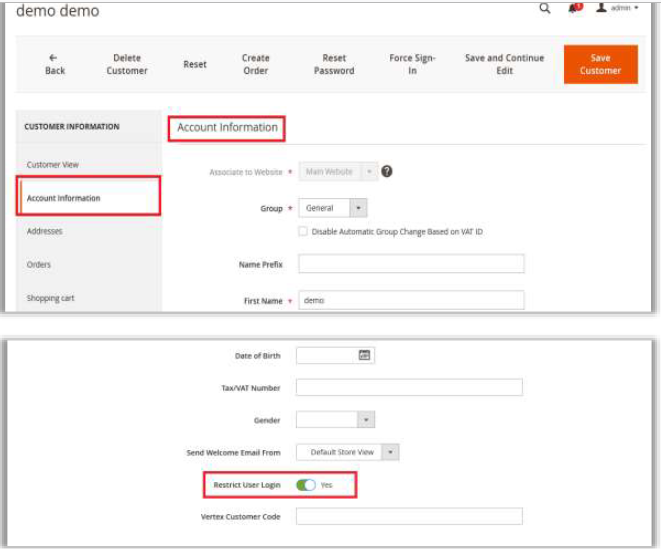Expand the Gender dropdown

pos(335,420)
